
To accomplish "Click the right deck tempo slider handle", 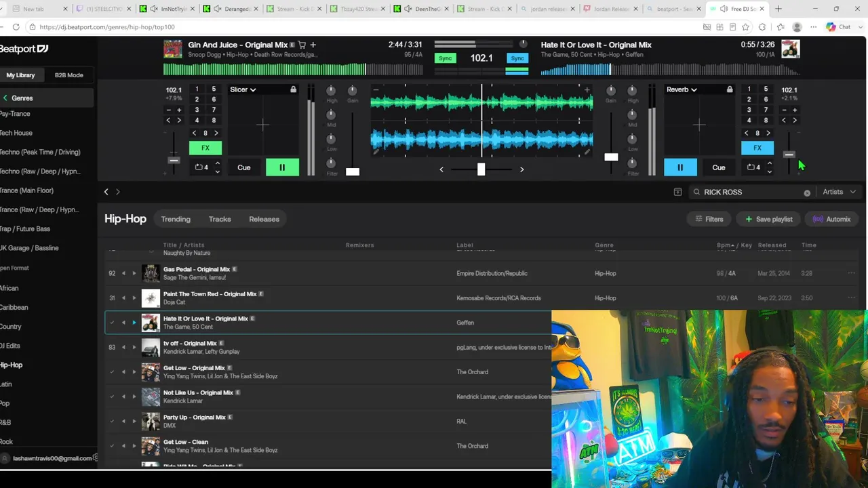I will pos(789,155).
